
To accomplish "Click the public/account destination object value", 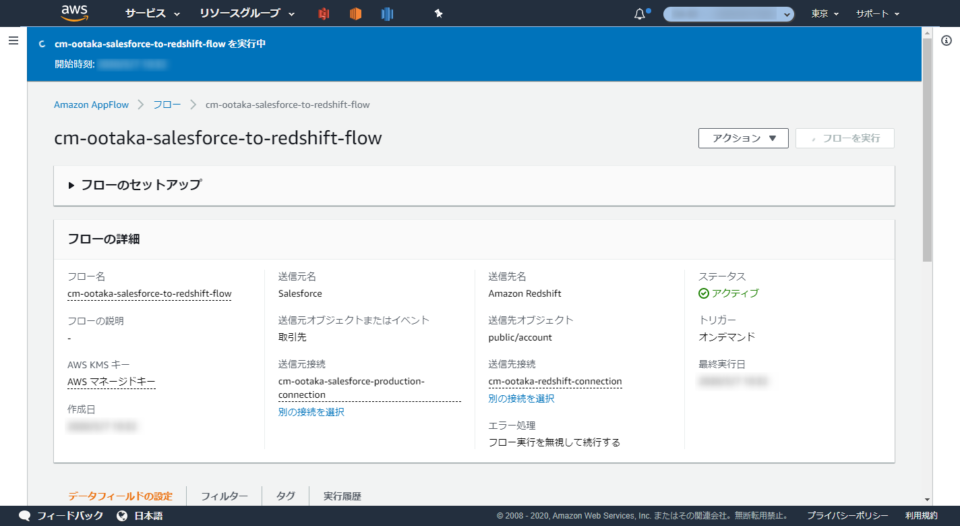I will 520,337.
